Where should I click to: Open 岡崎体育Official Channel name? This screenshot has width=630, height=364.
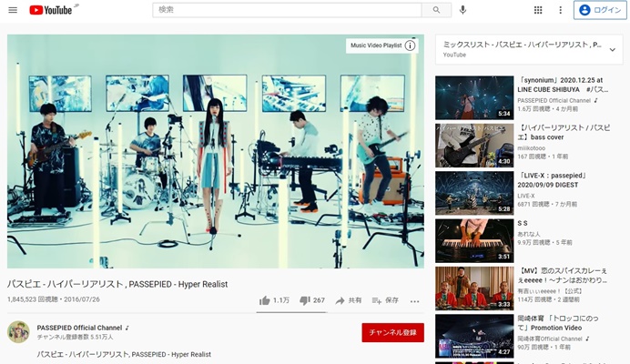pyautogui.click(x=550, y=339)
